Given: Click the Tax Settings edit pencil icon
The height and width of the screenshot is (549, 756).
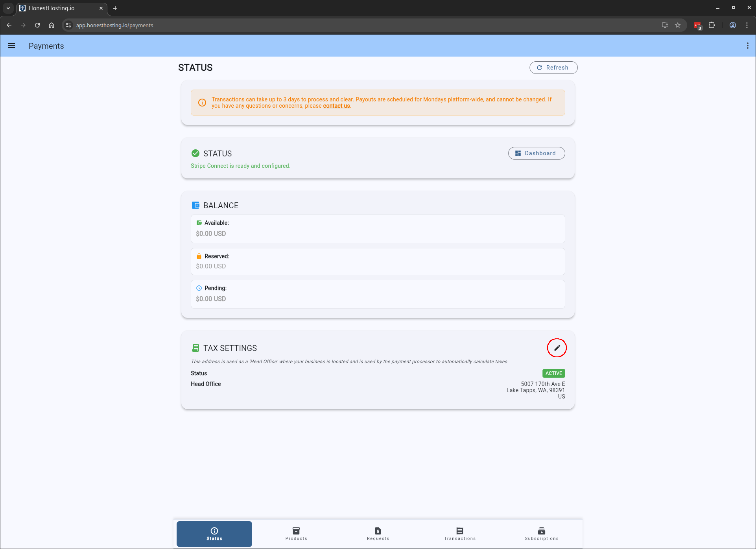Looking at the screenshot, I should coord(557,348).
